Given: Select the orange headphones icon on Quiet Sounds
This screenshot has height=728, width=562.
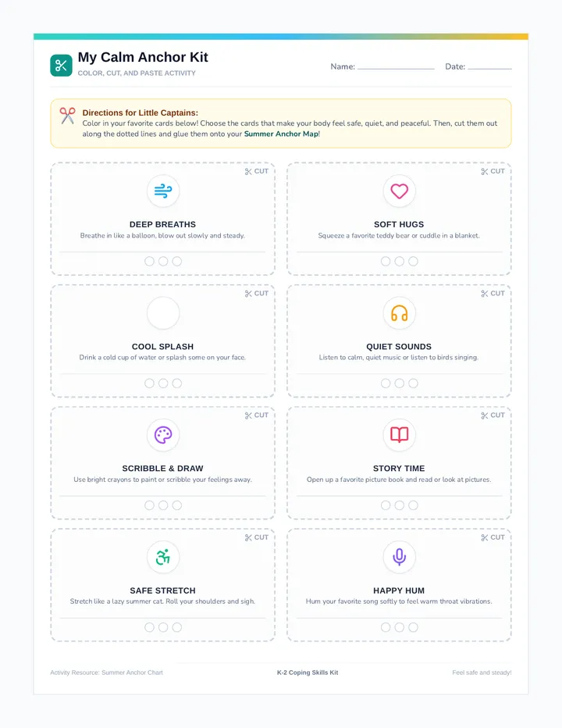Looking at the screenshot, I should pyautogui.click(x=399, y=313).
